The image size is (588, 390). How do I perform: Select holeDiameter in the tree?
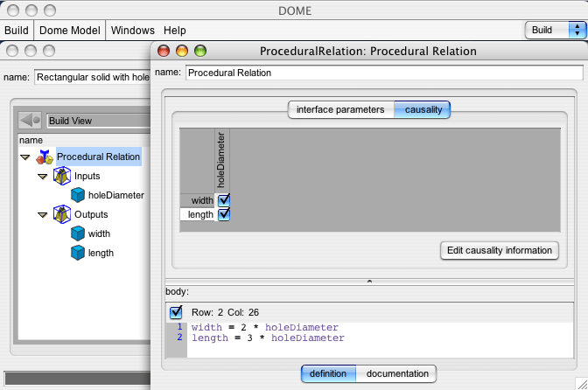coord(115,195)
